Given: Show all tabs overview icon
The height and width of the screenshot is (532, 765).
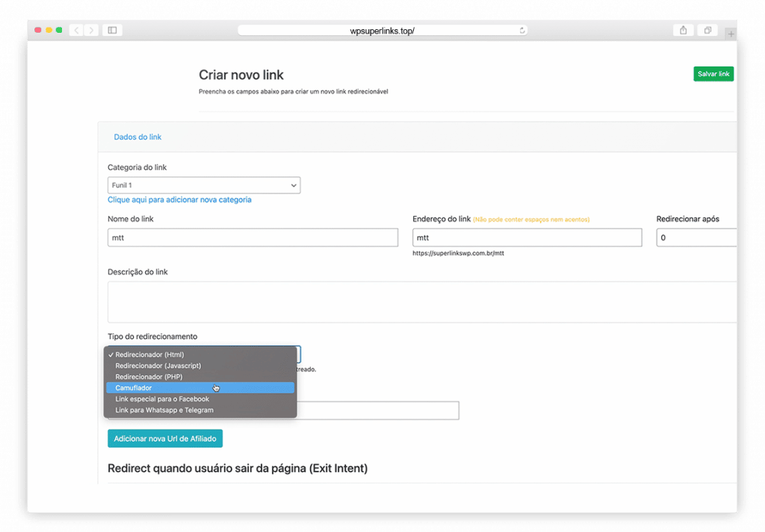Looking at the screenshot, I should coord(706,30).
